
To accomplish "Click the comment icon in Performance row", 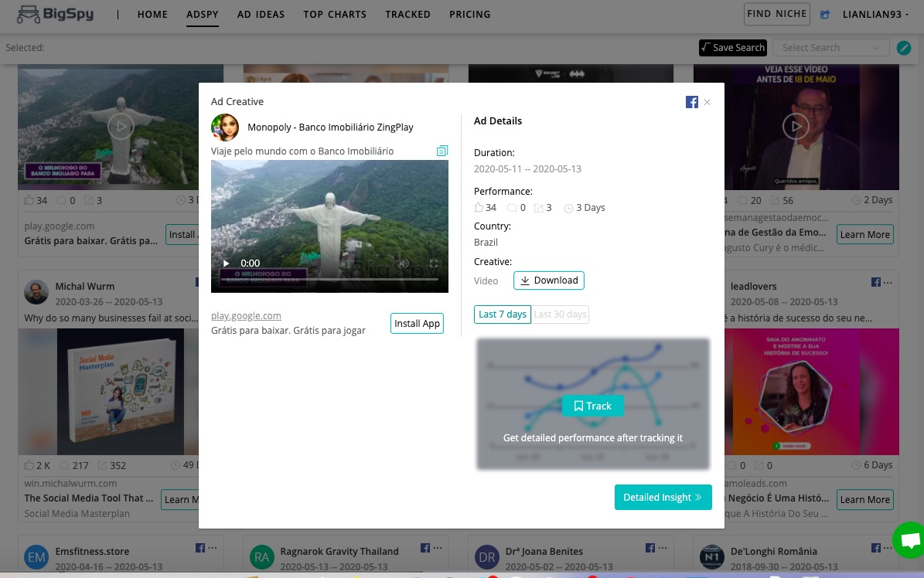I will pyautogui.click(x=512, y=208).
